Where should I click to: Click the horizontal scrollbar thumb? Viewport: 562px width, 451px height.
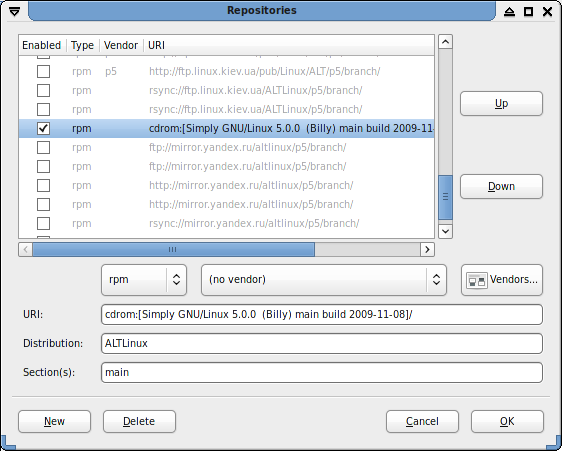tap(173, 250)
